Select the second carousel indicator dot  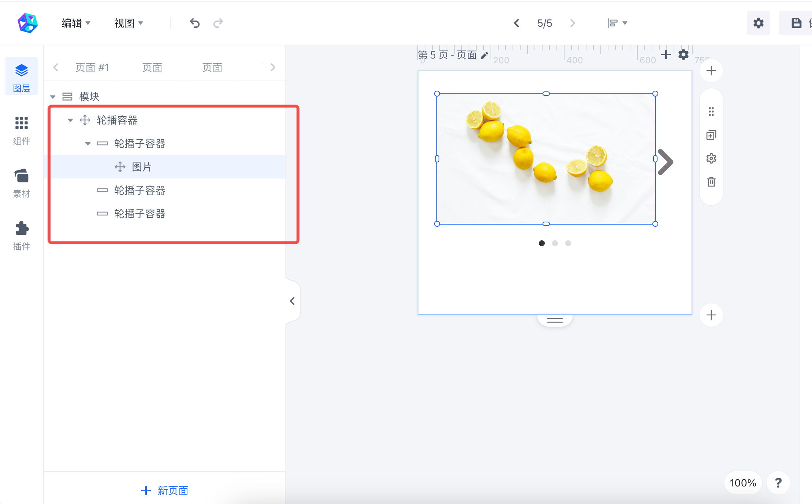pos(555,243)
